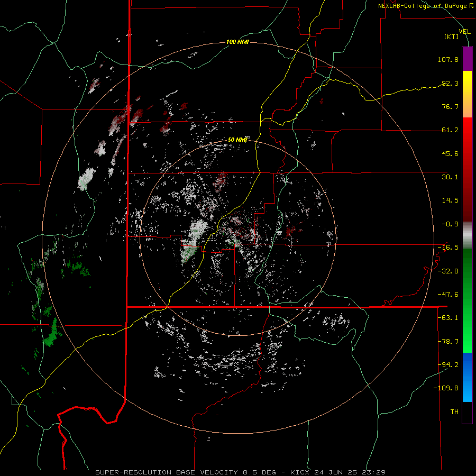476x476 pixels.
Task: Click the -16.5 velocity scale value
Action: [448, 248]
